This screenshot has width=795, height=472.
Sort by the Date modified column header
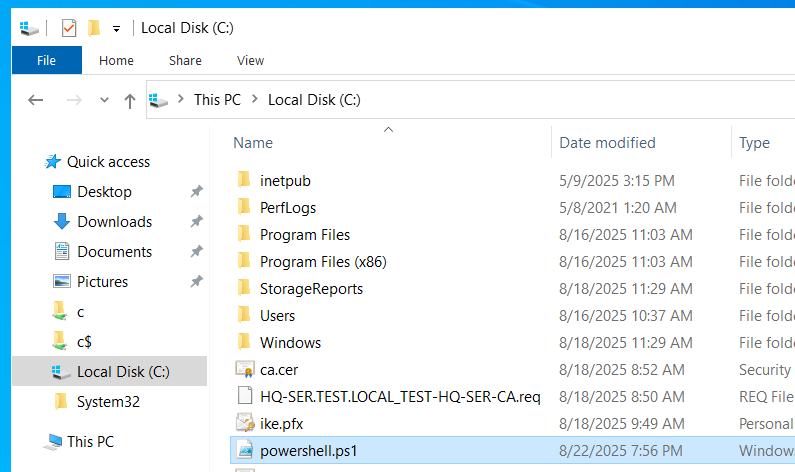coord(607,143)
